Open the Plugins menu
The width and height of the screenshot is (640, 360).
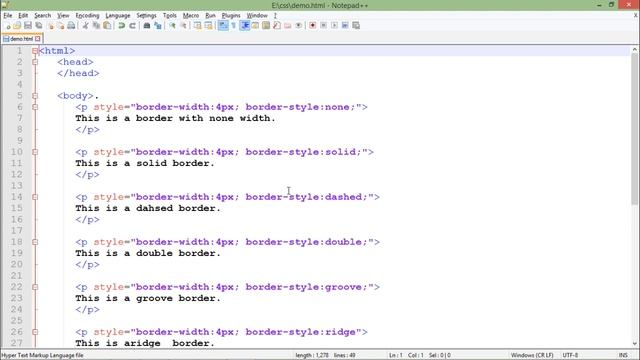(x=231, y=16)
